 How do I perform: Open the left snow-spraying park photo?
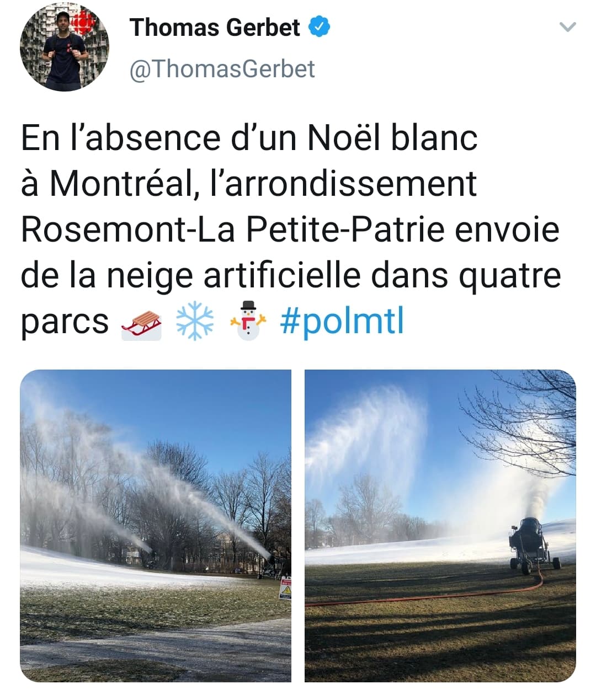coord(156,526)
